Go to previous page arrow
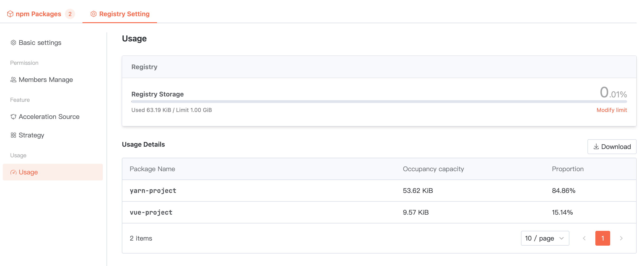The image size is (644, 266). (584, 238)
